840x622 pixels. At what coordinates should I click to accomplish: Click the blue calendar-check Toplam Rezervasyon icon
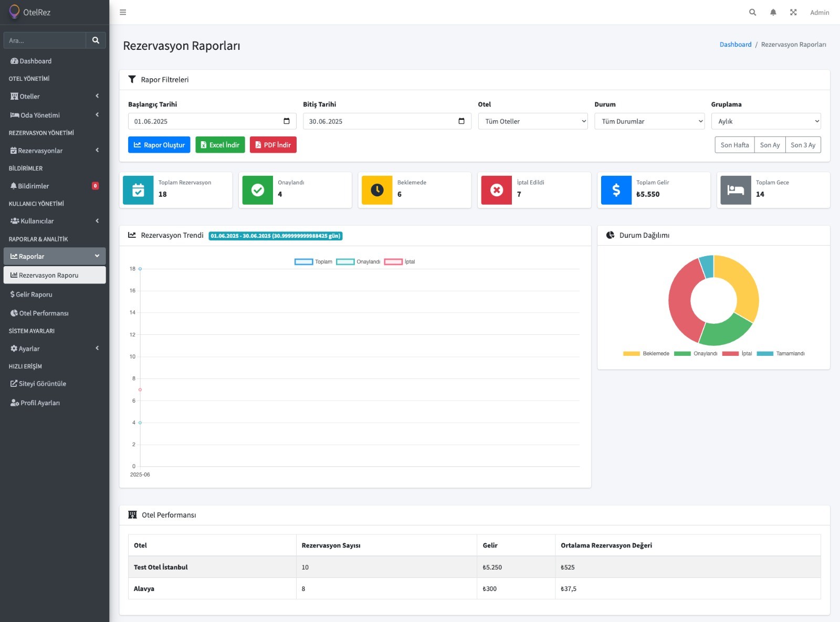coord(138,190)
